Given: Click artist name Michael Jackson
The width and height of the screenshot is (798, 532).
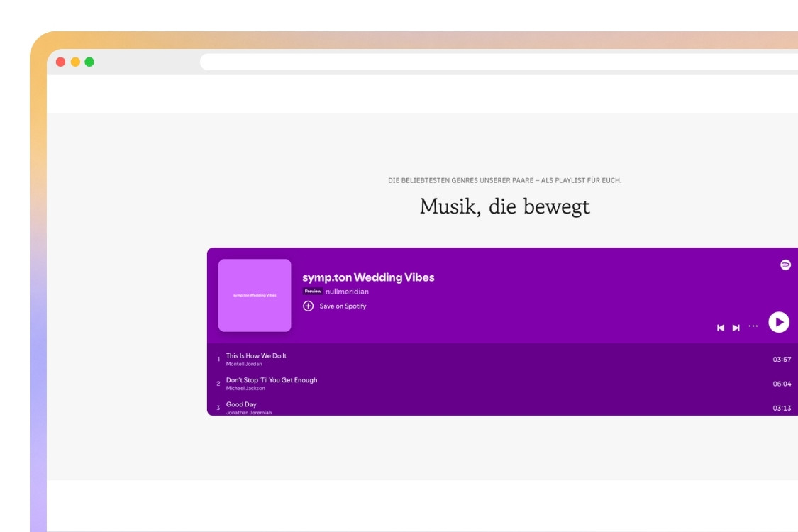Looking at the screenshot, I should [x=246, y=389].
